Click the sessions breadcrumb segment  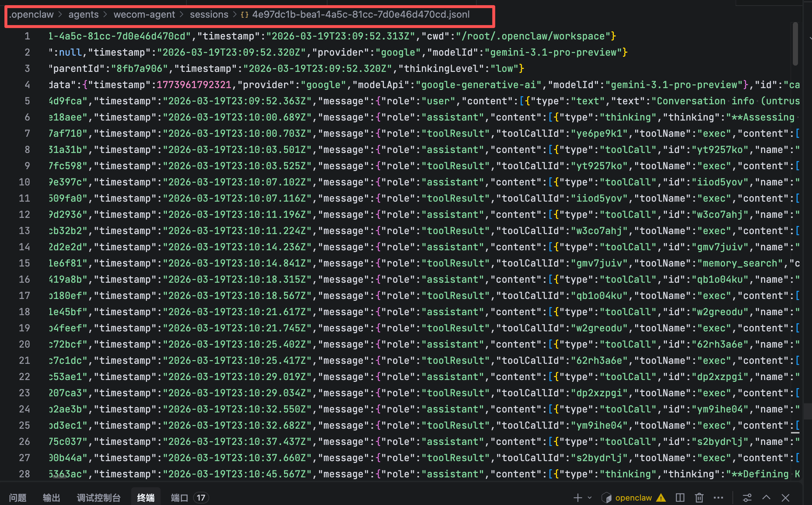[x=209, y=14]
